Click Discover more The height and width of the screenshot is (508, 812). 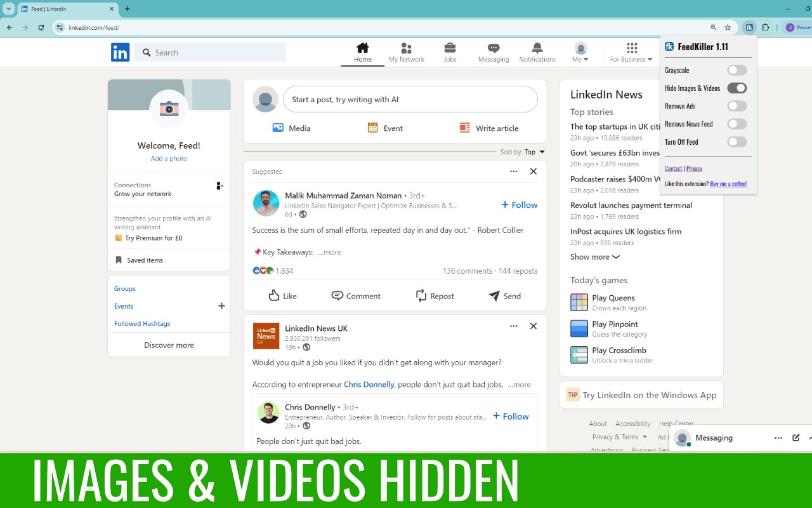pos(169,345)
